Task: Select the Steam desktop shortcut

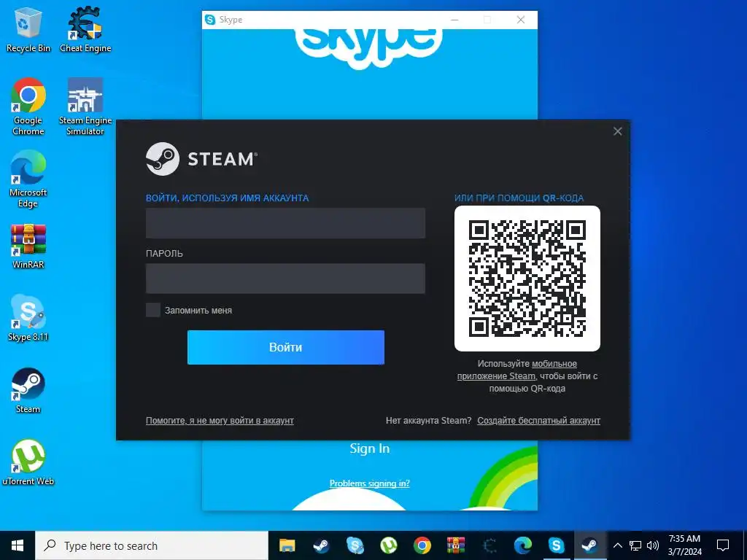Action: [28, 391]
